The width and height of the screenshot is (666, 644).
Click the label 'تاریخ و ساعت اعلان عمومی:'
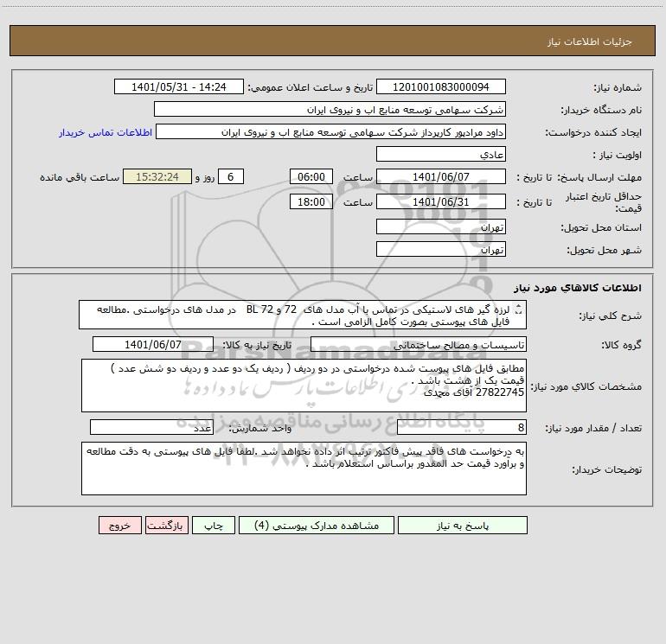point(310,88)
